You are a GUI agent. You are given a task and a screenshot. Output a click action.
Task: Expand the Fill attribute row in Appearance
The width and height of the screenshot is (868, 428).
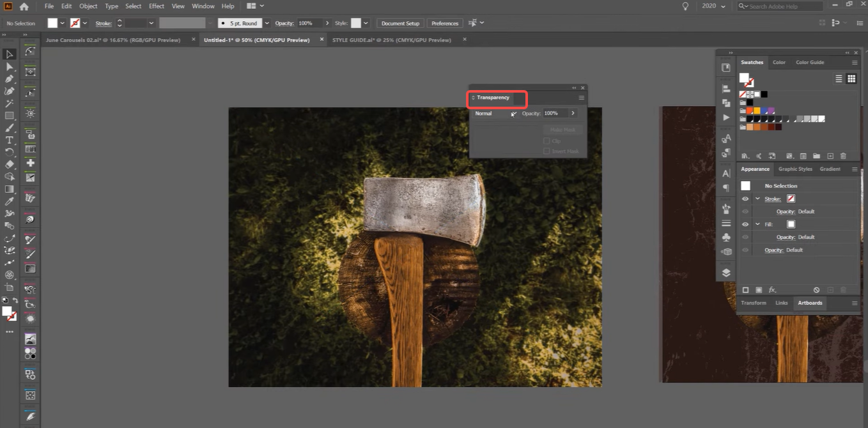(757, 224)
